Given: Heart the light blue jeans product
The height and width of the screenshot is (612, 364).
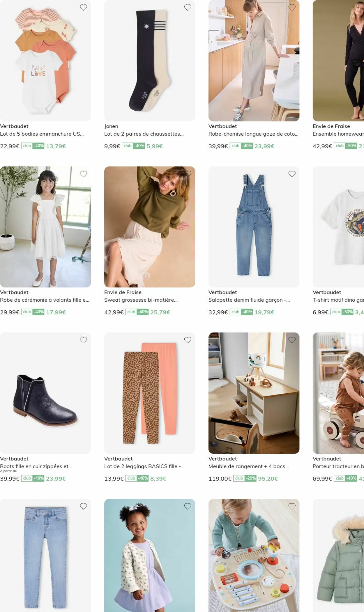Looking at the screenshot, I should point(84,506).
